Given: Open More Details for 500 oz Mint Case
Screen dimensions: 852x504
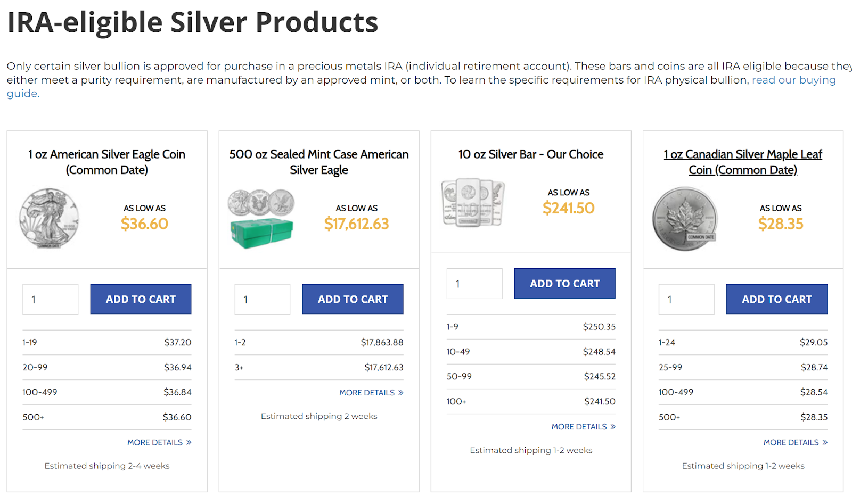Looking at the screenshot, I should pyautogui.click(x=371, y=393).
